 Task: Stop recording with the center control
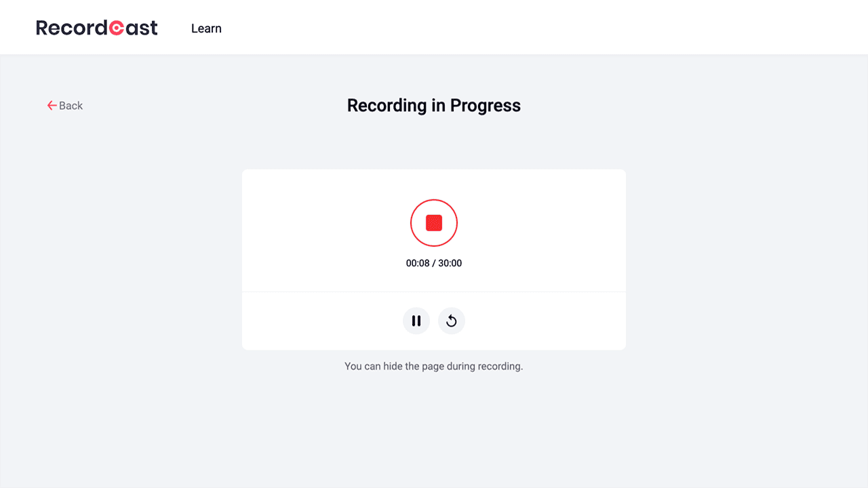(434, 222)
